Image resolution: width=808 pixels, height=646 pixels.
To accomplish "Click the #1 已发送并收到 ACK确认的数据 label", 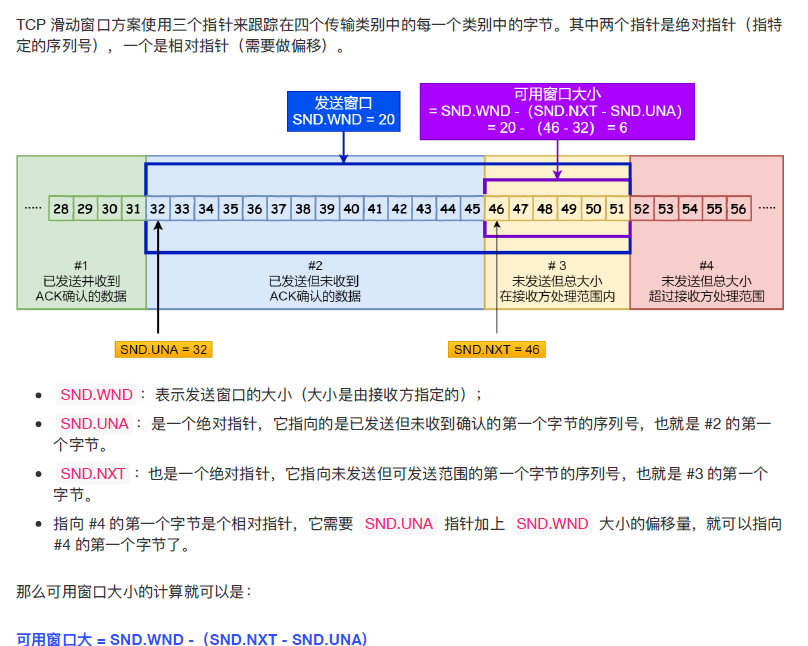I will [81, 281].
